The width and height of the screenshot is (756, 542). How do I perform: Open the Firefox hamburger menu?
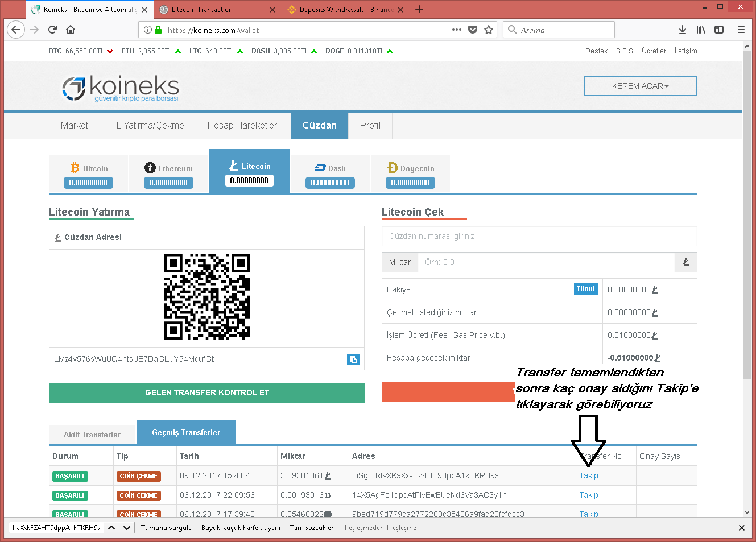[x=741, y=30]
